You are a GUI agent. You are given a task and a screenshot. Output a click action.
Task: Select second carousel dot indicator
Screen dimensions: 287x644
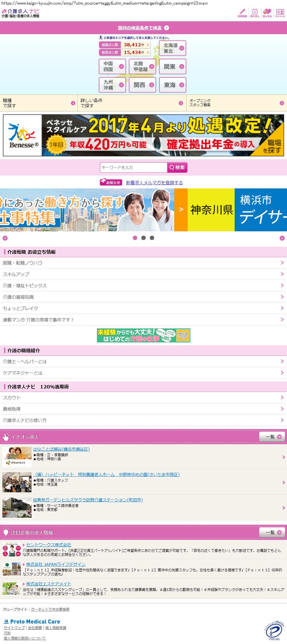[143, 238]
